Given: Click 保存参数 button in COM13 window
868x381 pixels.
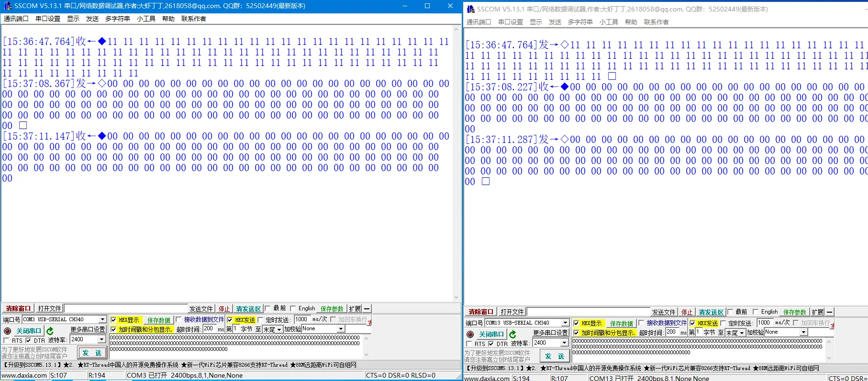Looking at the screenshot, I should click(795, 312).
